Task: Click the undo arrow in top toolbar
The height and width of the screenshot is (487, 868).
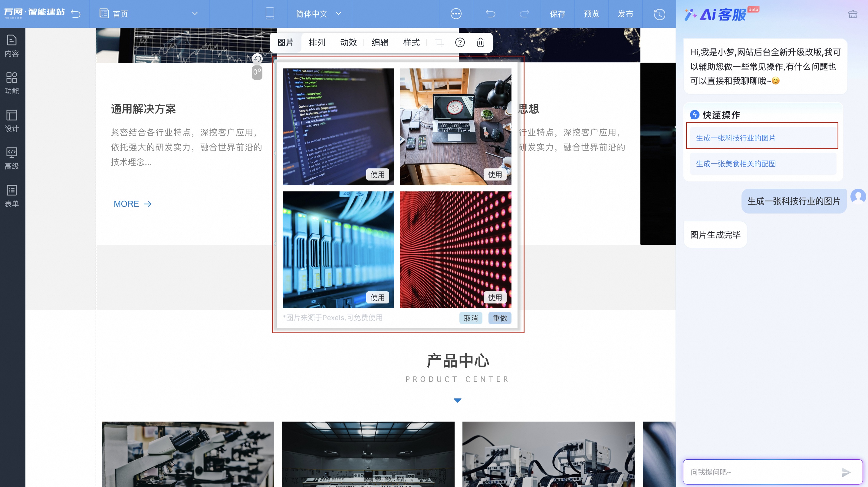Action: (x=490, y=14)
